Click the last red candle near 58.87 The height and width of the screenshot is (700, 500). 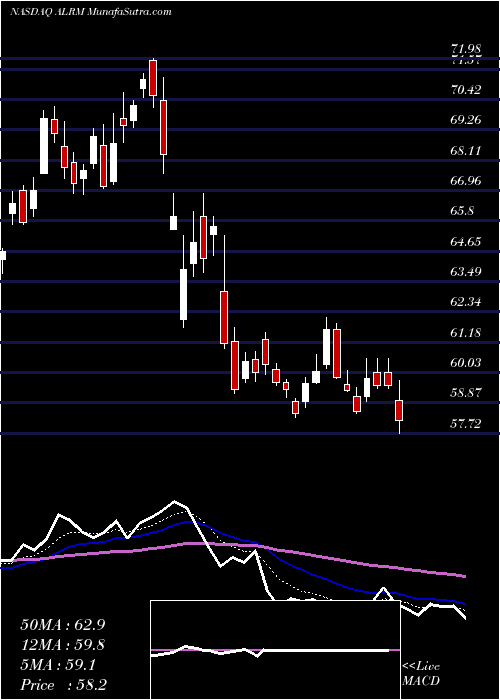tap(399, 410)
